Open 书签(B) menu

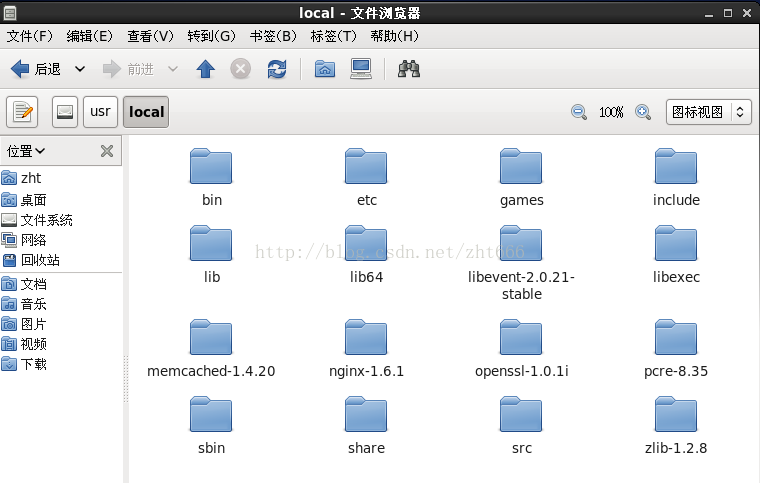point(273,36)
